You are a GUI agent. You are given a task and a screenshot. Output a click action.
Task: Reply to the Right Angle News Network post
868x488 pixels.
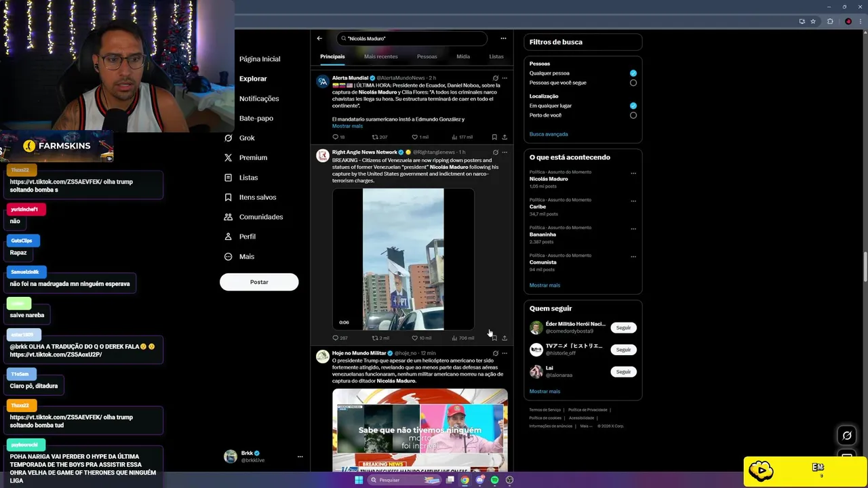[335, 338]
